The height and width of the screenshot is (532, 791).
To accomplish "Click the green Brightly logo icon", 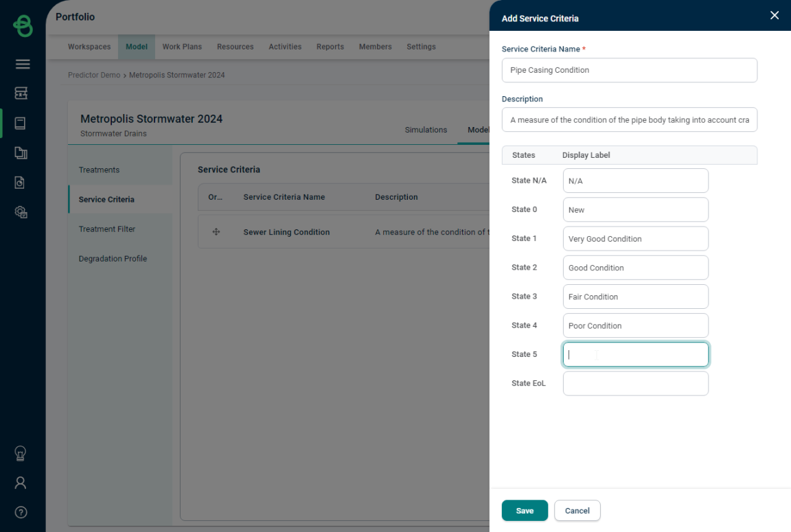I will tap(23, 25).
